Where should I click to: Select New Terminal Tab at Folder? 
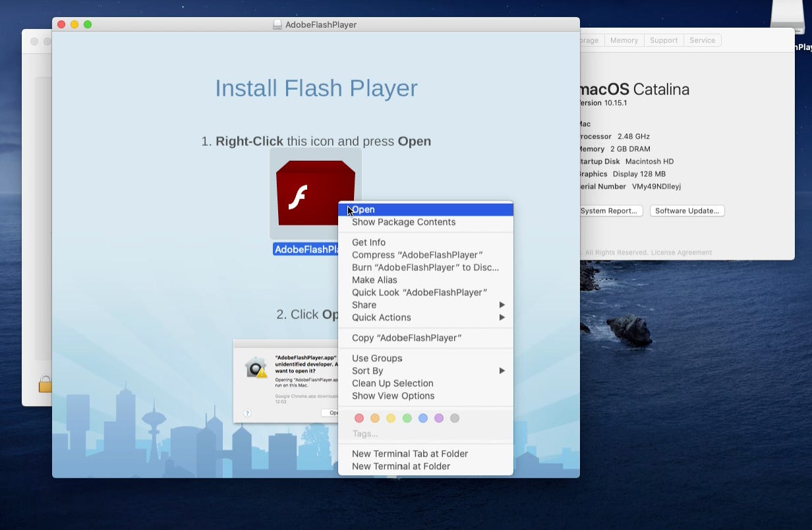pos(426,454)
